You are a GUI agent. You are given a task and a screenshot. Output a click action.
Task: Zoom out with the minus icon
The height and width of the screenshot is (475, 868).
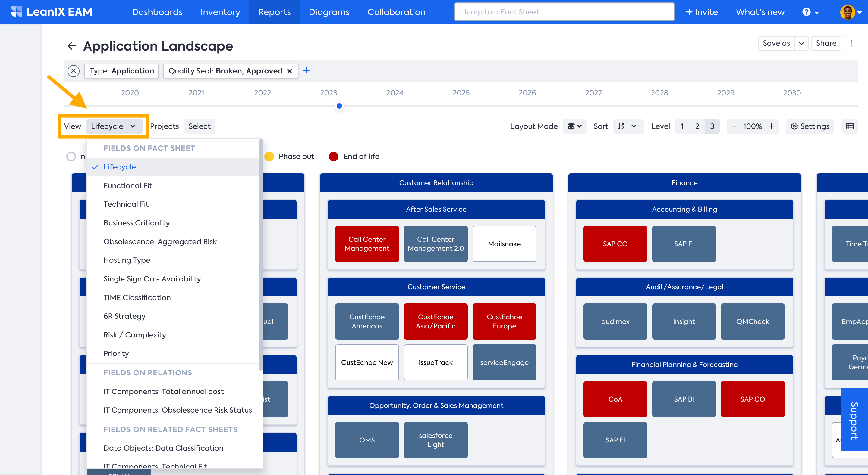coord(734,126)
